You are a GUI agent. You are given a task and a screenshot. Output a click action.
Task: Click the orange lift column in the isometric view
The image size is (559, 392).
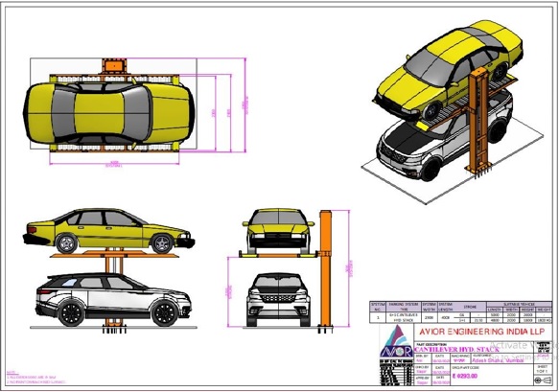point(477,121)
